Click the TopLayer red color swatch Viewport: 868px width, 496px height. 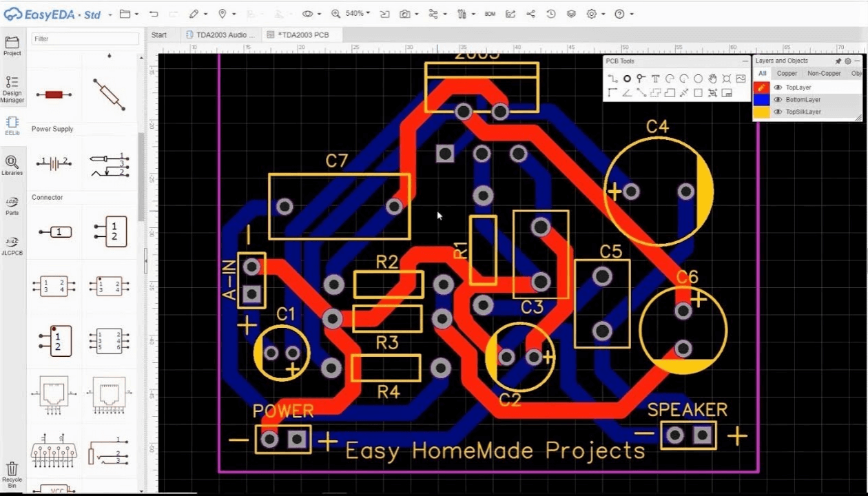(761, 87)
